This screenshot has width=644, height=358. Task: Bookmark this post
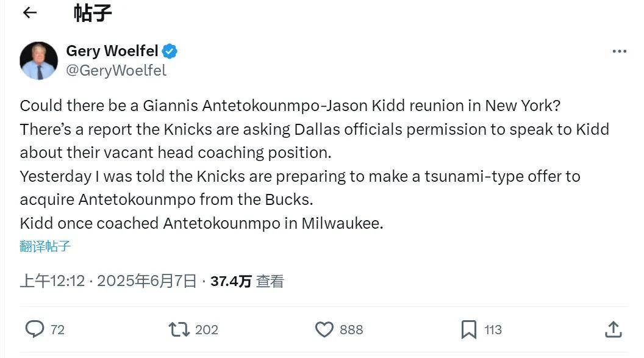coord(468,329)
